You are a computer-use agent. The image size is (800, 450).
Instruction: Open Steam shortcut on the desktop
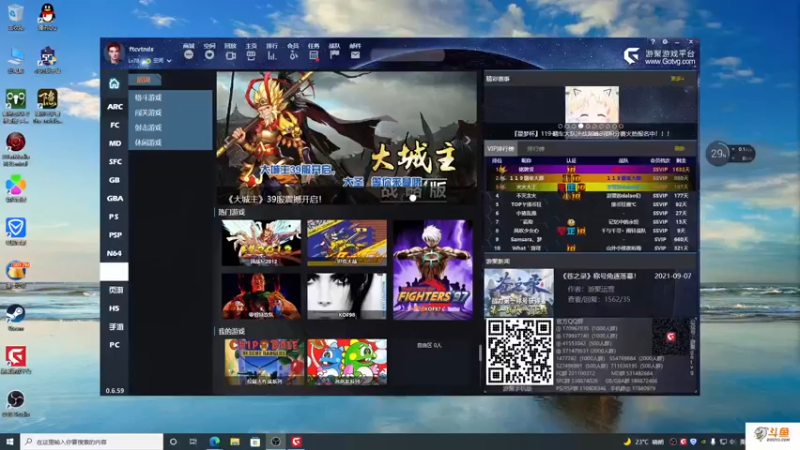16,317
